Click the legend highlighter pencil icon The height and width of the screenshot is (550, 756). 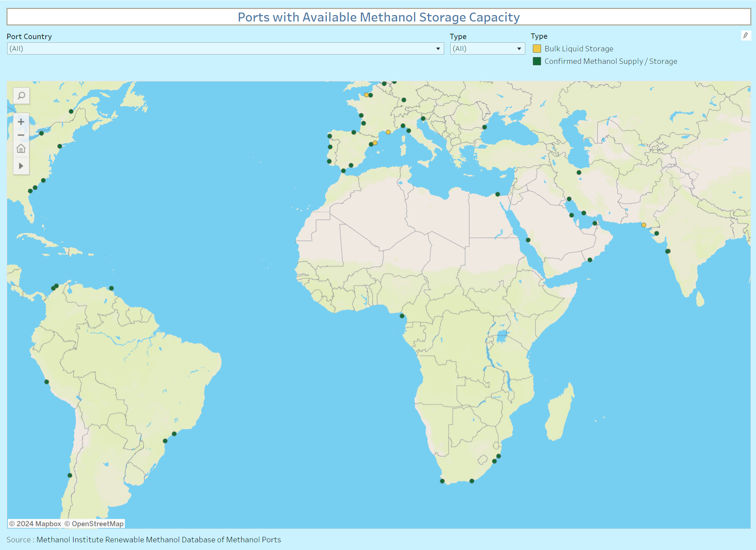[746, 36]
